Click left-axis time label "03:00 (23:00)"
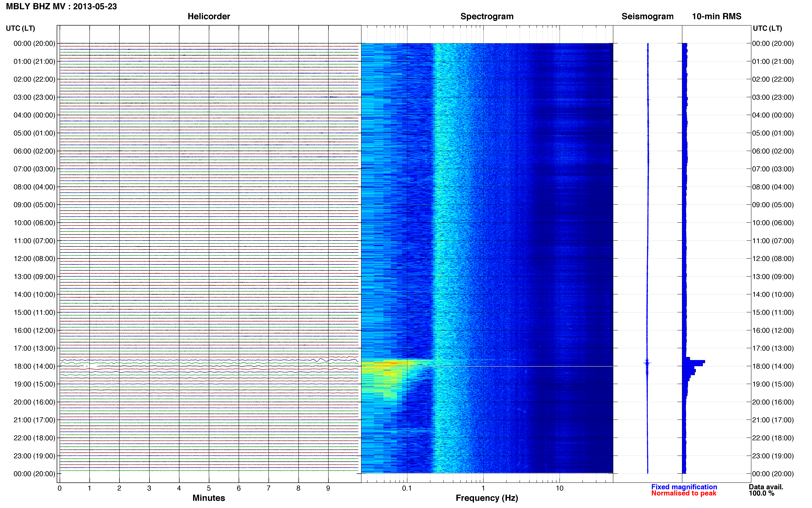This screenshot has width=812, height=508. tap(34, 97)
